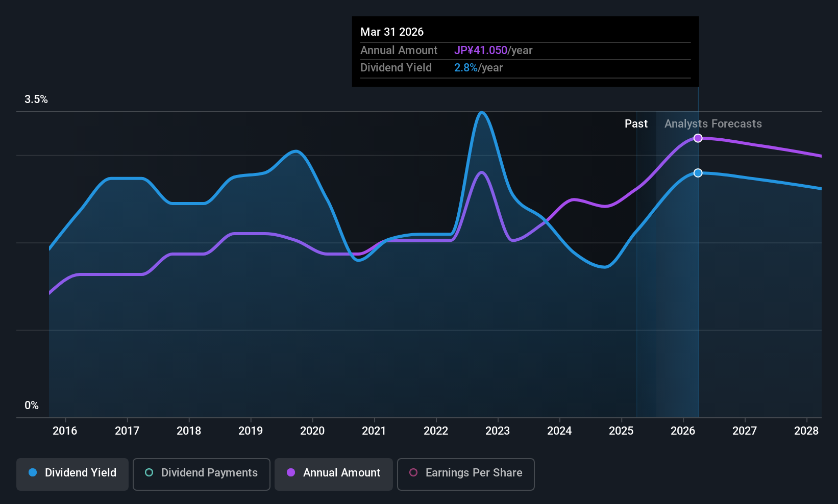Click the blue Dividend Yield data point marker

[698, 173]
